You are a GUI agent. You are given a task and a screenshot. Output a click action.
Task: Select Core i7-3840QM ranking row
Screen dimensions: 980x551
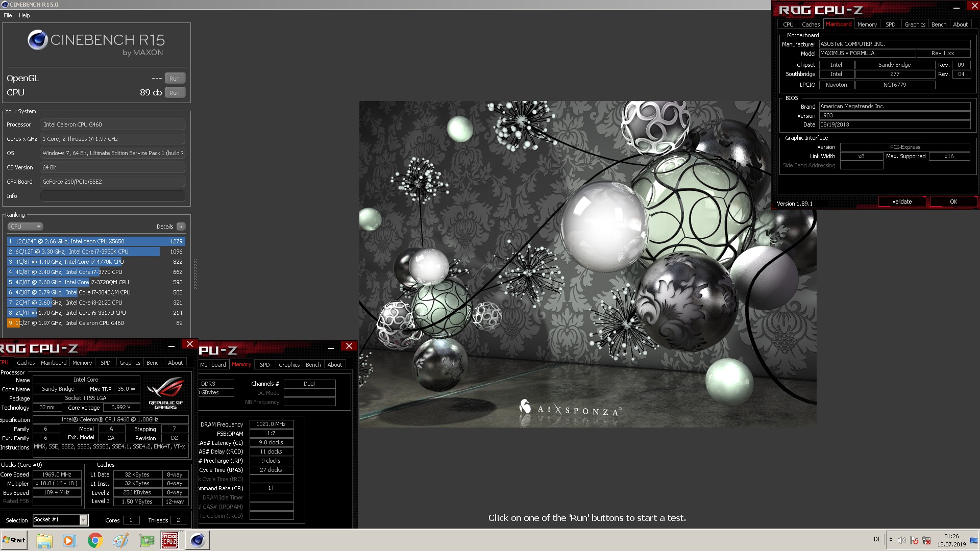[x=96, y=292]
